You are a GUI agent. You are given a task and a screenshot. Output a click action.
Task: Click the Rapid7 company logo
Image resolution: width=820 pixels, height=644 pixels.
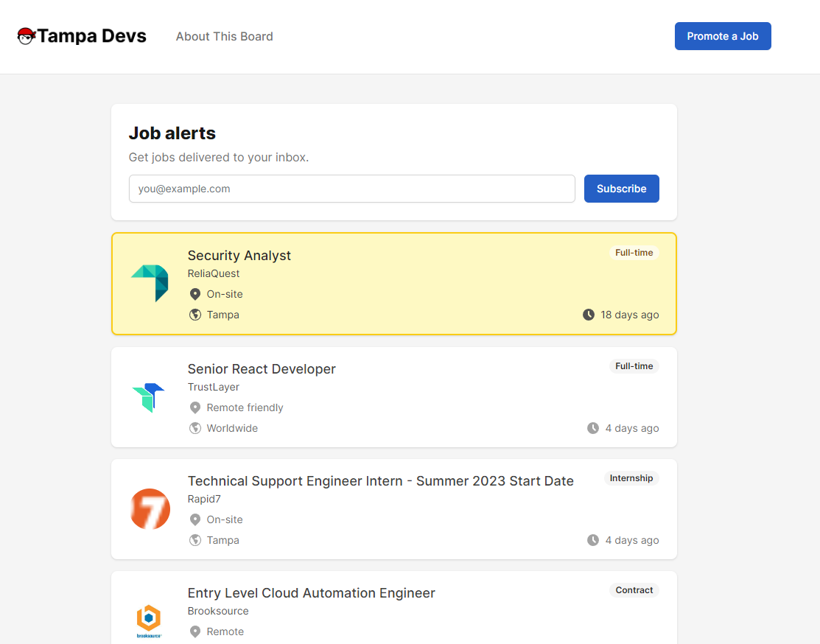point(150,509)
